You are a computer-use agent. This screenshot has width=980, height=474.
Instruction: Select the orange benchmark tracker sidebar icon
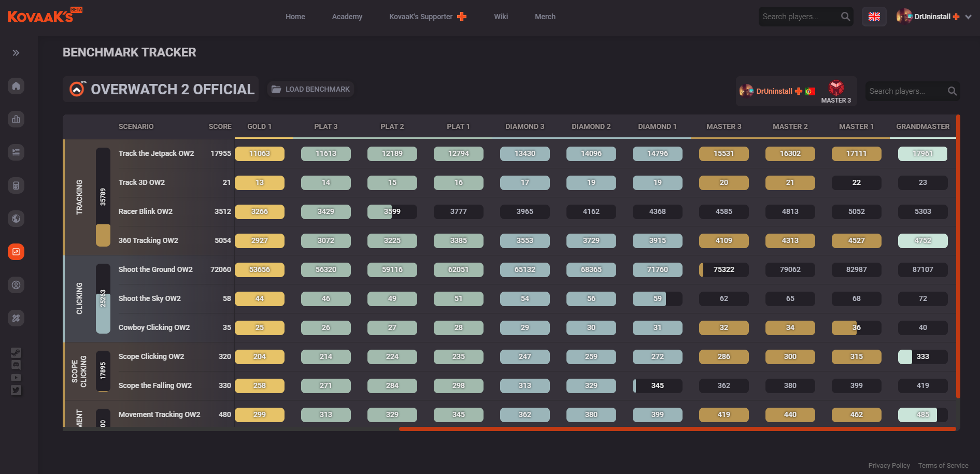pyautogui.click(x=16, y=252)
